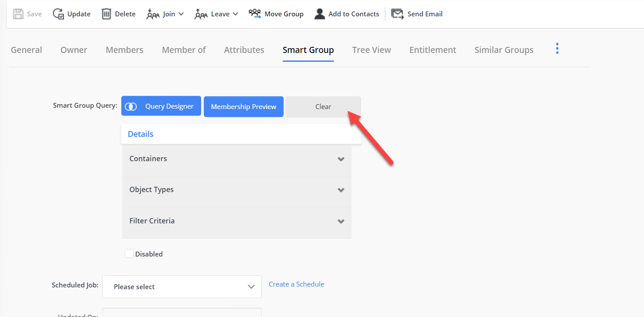Open the Tree View tab

pos(371,50)
